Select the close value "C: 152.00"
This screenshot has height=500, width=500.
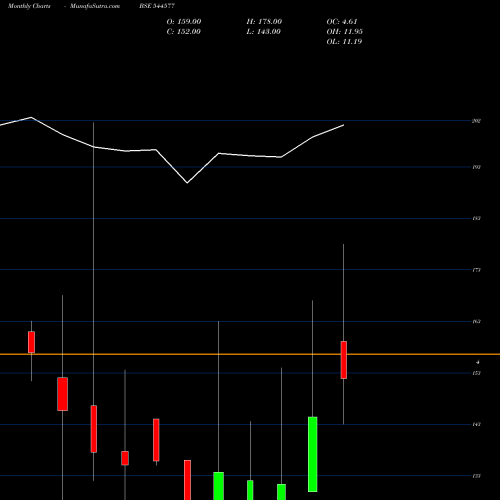pyautogui.click(x=184, y=32)
